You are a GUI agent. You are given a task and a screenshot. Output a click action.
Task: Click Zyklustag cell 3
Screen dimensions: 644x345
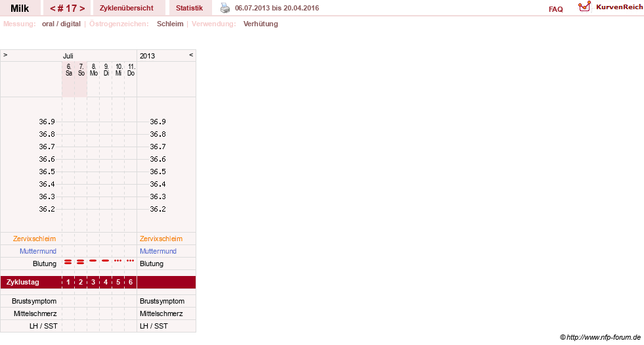point(93,282)
